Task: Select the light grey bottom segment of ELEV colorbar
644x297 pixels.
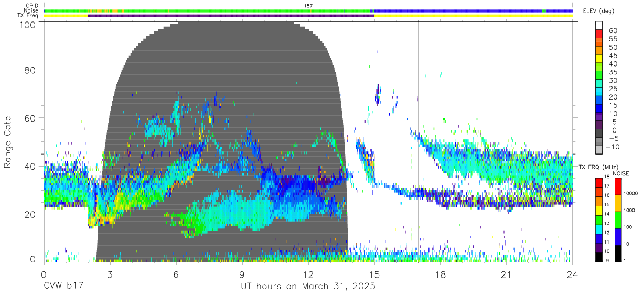Action: coord(599,150)
